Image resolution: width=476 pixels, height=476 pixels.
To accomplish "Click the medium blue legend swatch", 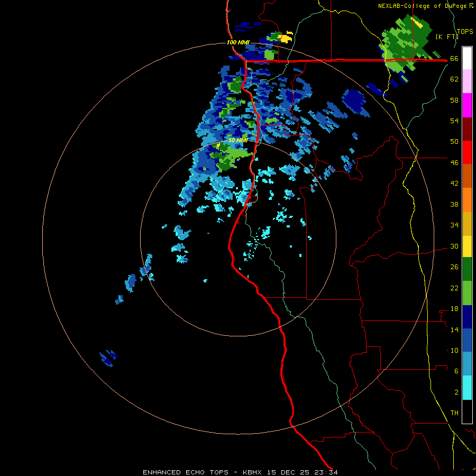I will pos(467,340).
